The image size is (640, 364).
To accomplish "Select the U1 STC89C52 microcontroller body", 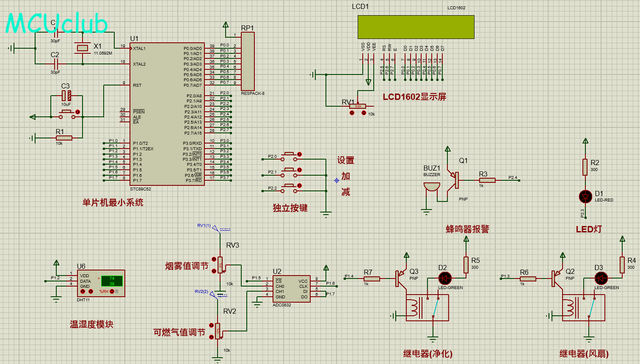I will pyautogui.click(x=167, y=113).
